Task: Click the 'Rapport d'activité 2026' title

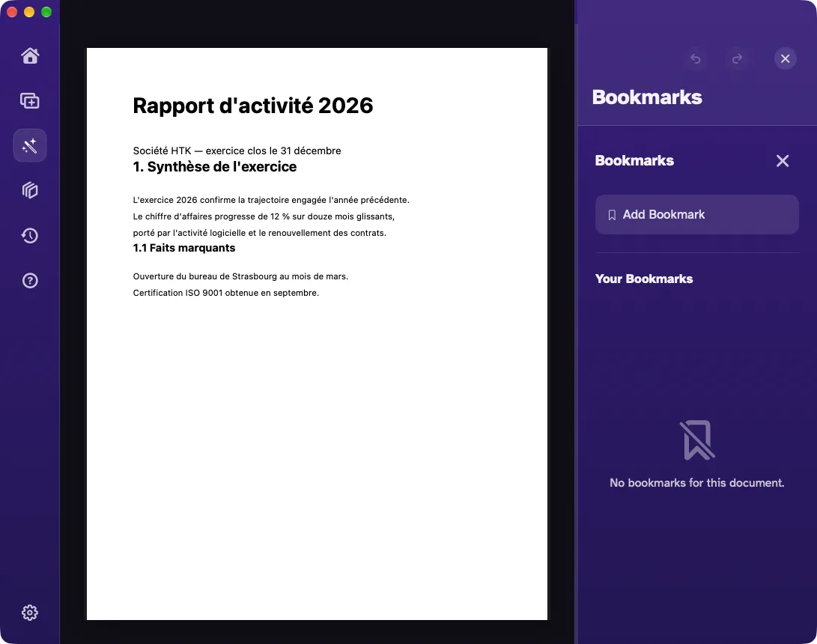Action: [x=252, y=106]
